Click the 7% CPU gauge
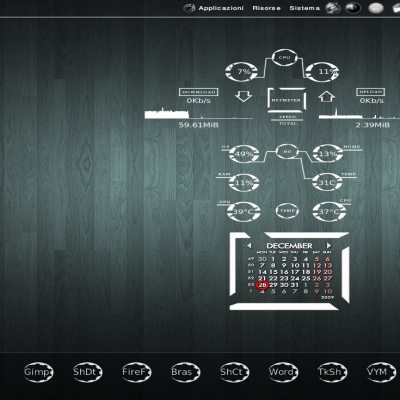 (242, 72)
